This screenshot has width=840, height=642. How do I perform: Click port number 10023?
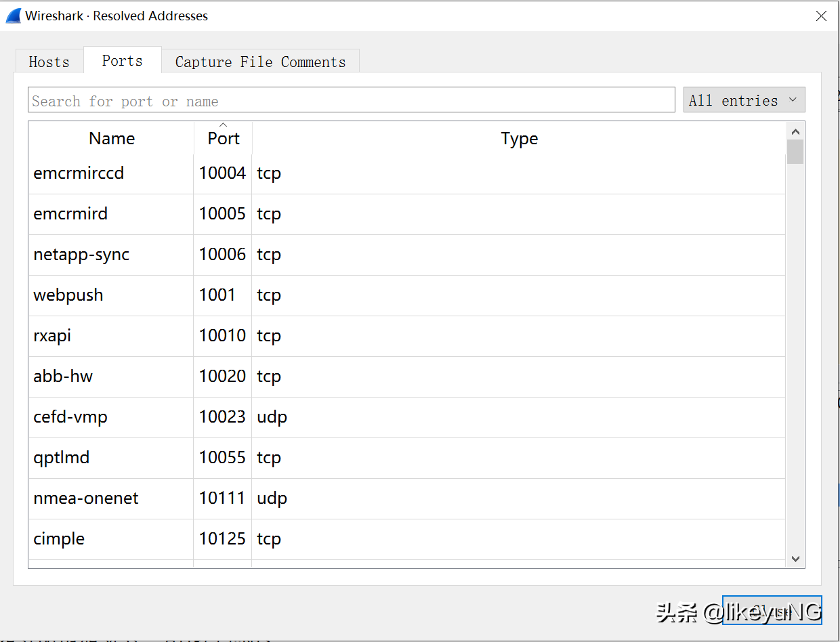[x=222, y=417]
